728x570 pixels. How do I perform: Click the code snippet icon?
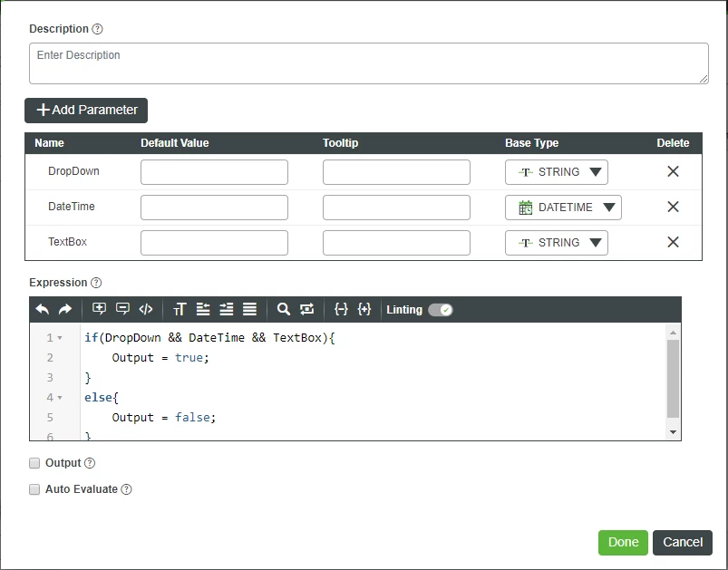[x=146, y=309]
